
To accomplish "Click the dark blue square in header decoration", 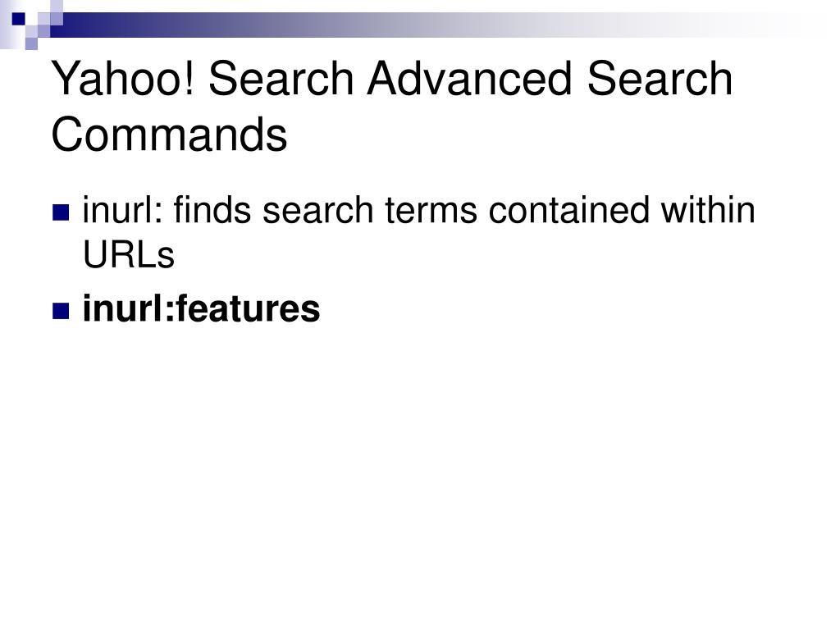I will coord(18,20).
